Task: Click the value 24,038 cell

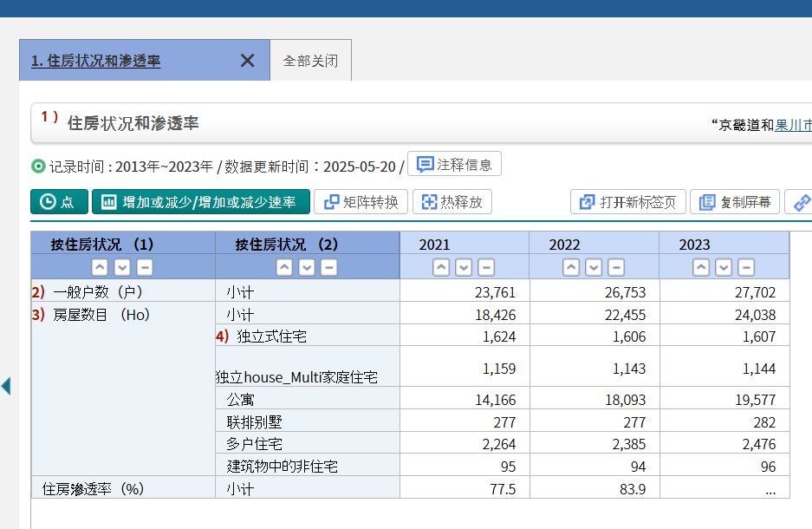Action: point(725,313)
